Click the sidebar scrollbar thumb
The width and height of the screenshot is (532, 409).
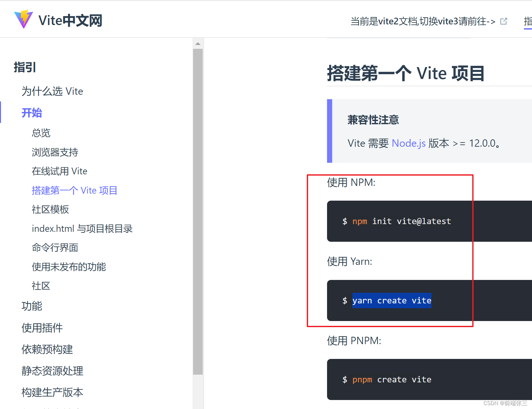[x=198, y=212]
